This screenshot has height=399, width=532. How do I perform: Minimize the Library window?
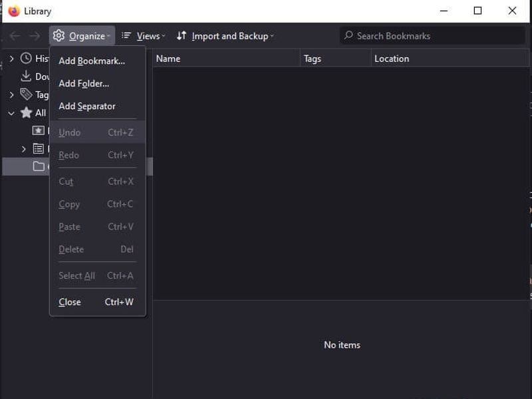tap(444, 11)
